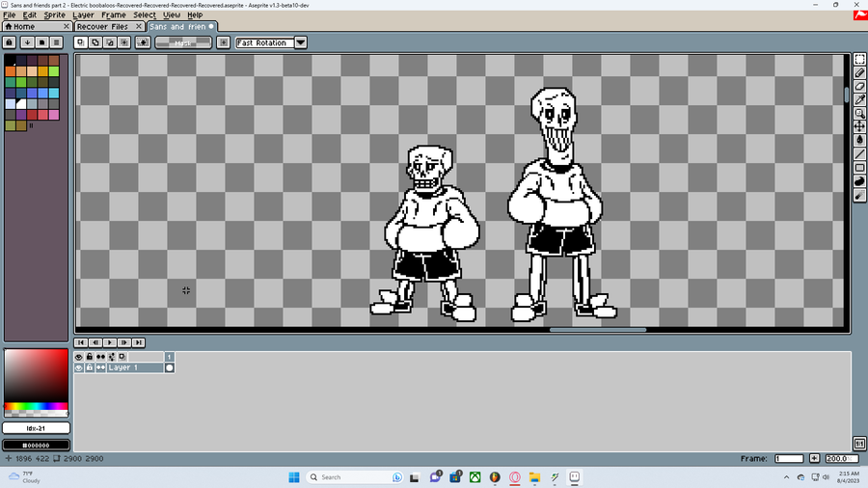Open the Help menu
The height and width of the screenshot is (488, 868).
coord(195,14)
